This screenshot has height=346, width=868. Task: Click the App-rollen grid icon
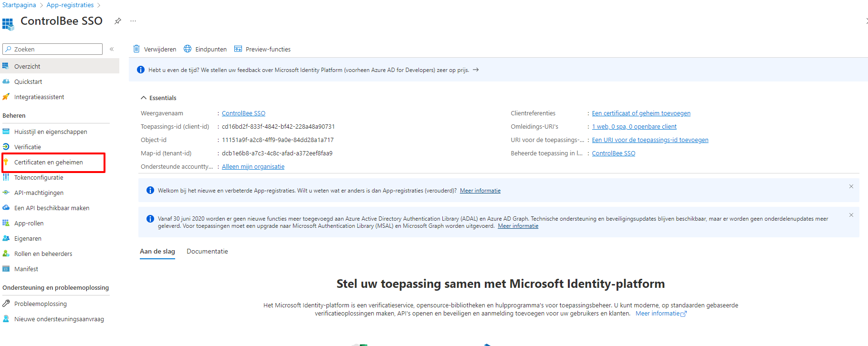tap(6, 223)
